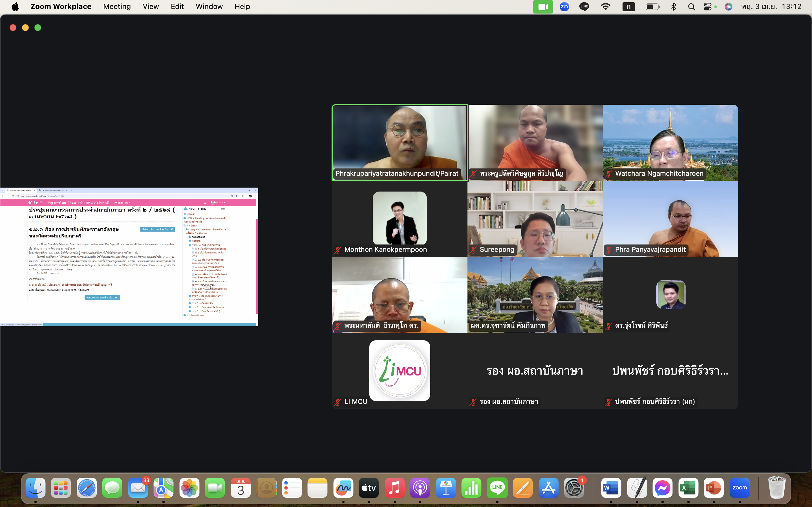Launch PowerPoint from the Dock
The height and width of the screenshot is (507, 812).
pyautogui.click(x=713, y=488)
